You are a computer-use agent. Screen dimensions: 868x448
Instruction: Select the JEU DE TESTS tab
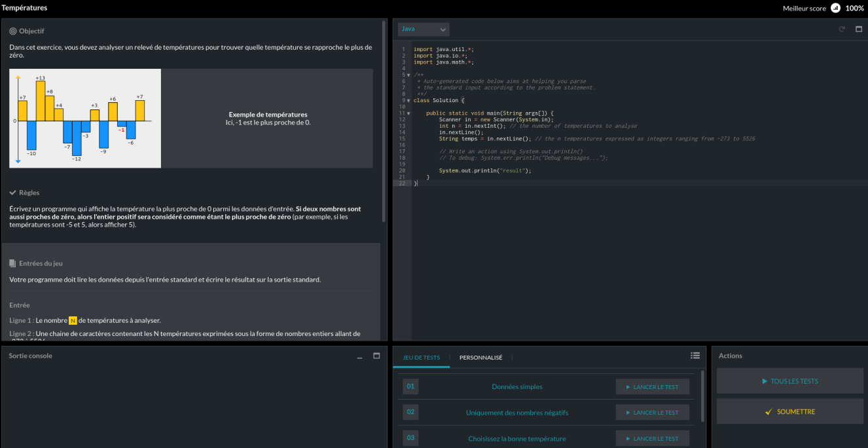coord(421,358)
